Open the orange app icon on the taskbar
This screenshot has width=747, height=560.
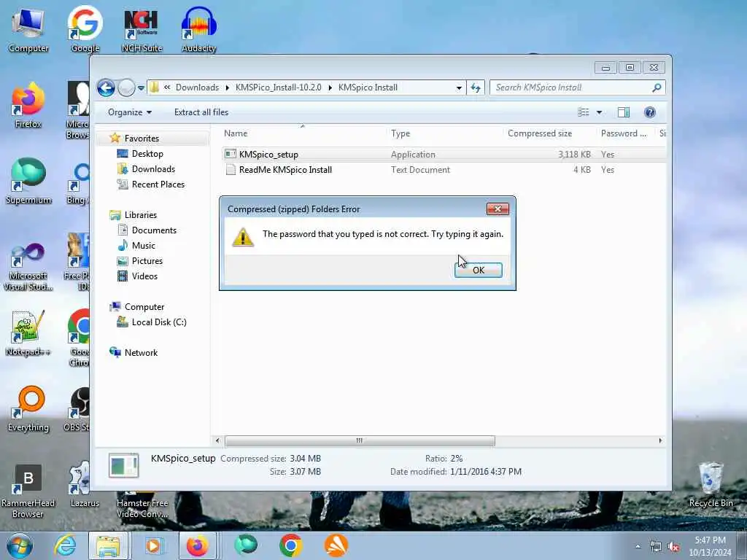click(x=336, y=545)
